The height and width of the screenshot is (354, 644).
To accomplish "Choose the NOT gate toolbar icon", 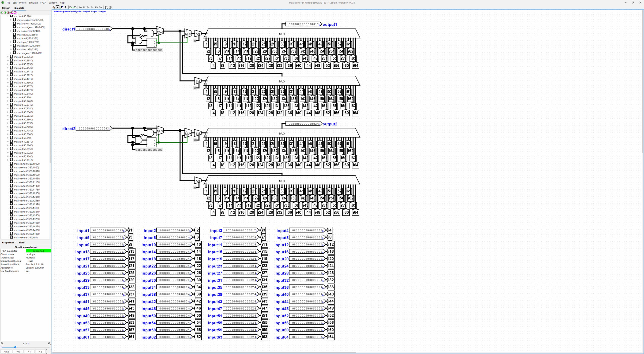I will [x=80, y=7].
